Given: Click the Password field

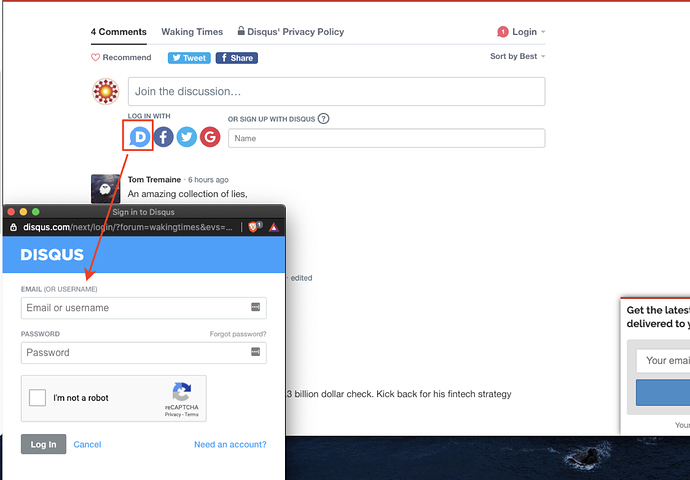Looking at the screenshot, I should pos(143,352).
